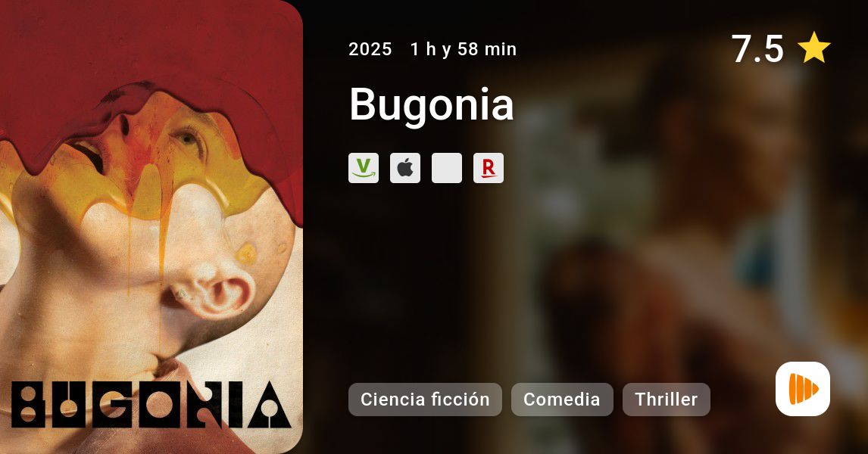Click the blank white provider tile
Screen dimensions: 868x454
[447, 168]
